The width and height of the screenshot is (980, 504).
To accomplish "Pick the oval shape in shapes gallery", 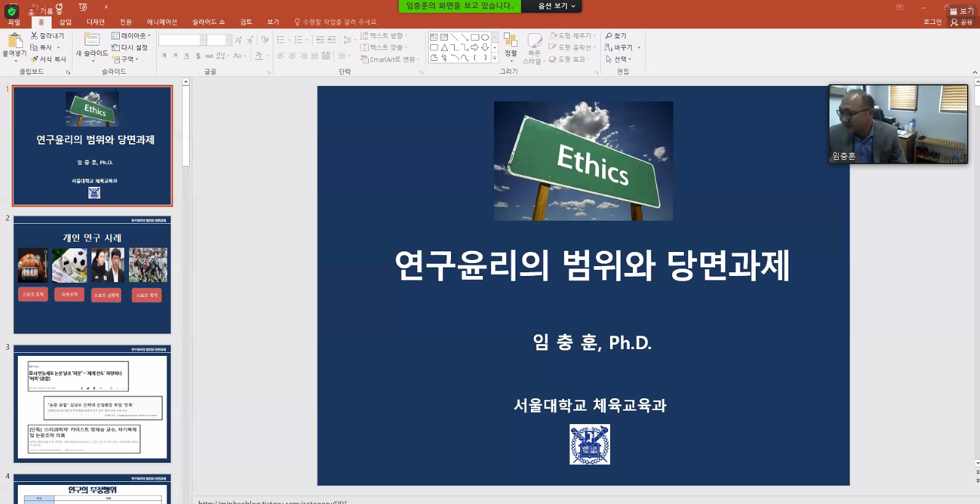I will (485, 37).
